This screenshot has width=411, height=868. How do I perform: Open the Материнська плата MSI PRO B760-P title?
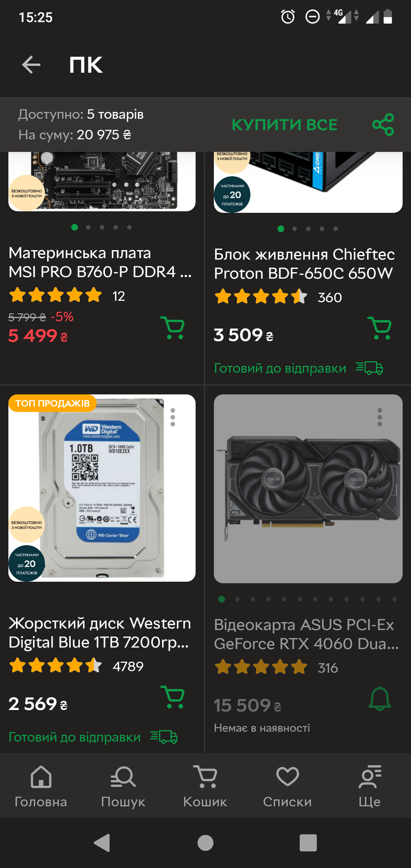pos(100,262)
